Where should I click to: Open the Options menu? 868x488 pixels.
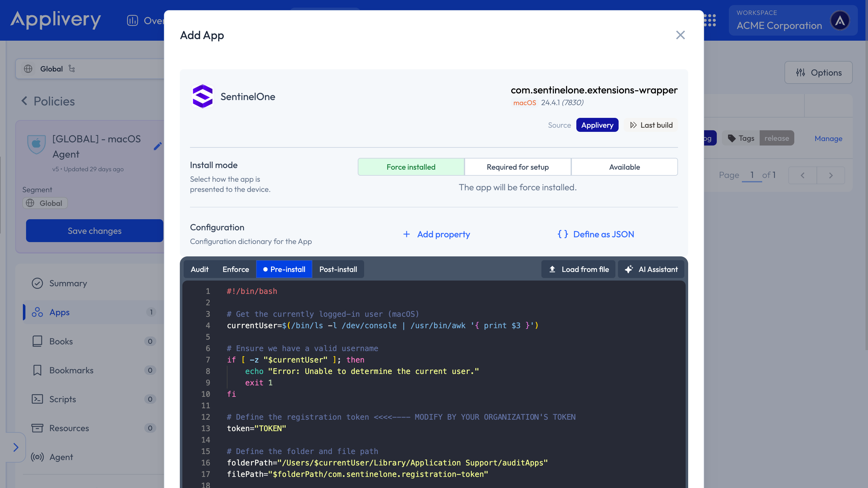[818, 72]
